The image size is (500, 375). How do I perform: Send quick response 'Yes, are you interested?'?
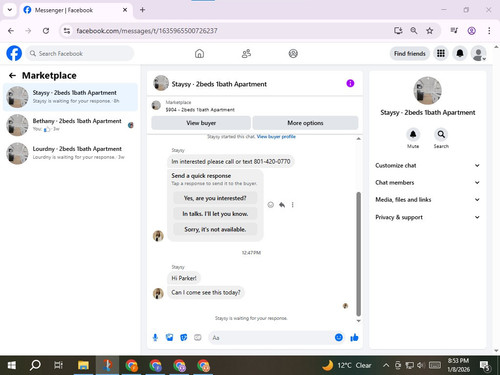(x=215, y=198)
